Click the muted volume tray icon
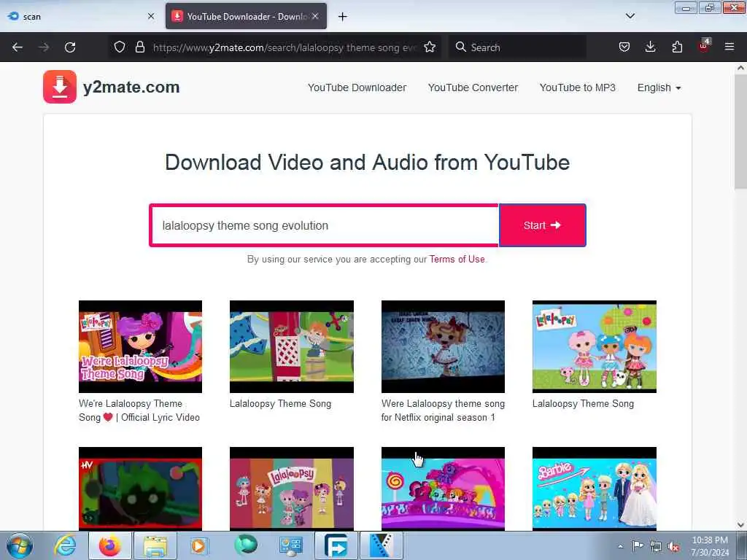This screenshot has height=560, width=747. pos(674,546)
